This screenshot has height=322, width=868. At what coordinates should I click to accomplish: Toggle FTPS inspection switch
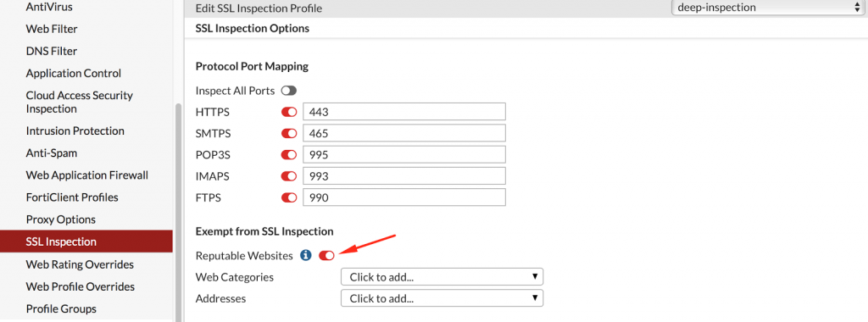pyautogui.click(x=289, y=197)
